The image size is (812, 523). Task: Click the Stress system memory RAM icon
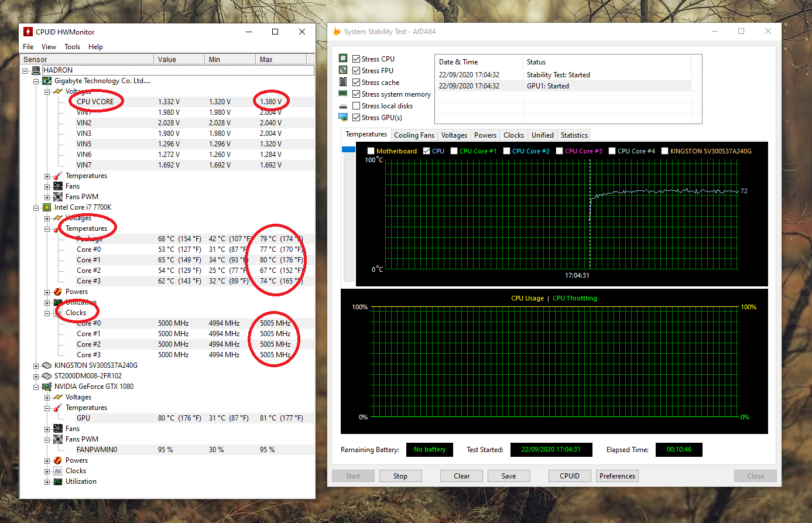click(x=343, y=94)
